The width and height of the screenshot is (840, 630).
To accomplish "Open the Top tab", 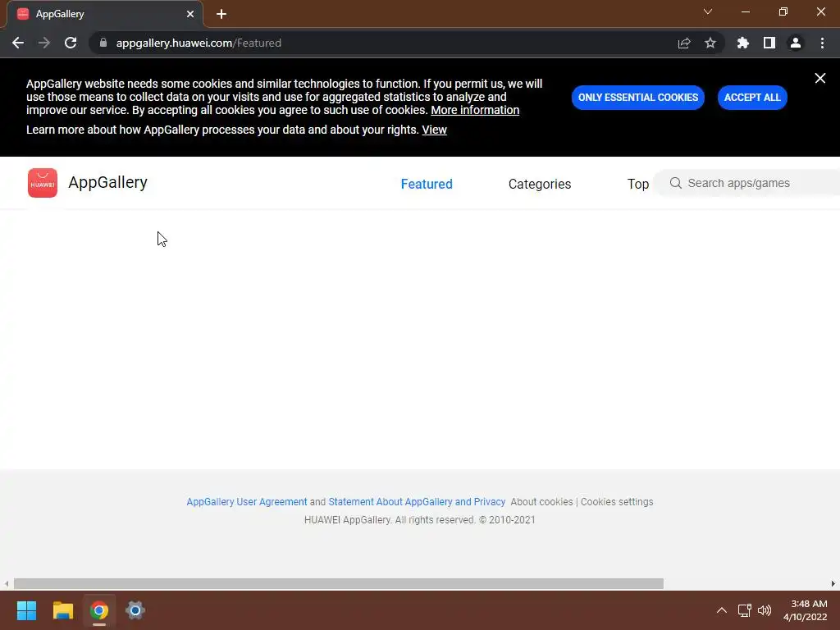I will [638, 184].
